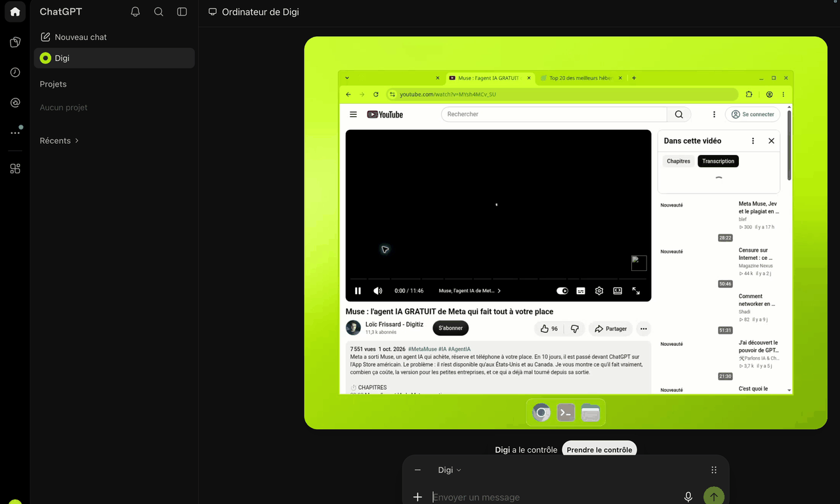Click the S'abonner button
Screen dimensions: 840x504
[451, 328]
